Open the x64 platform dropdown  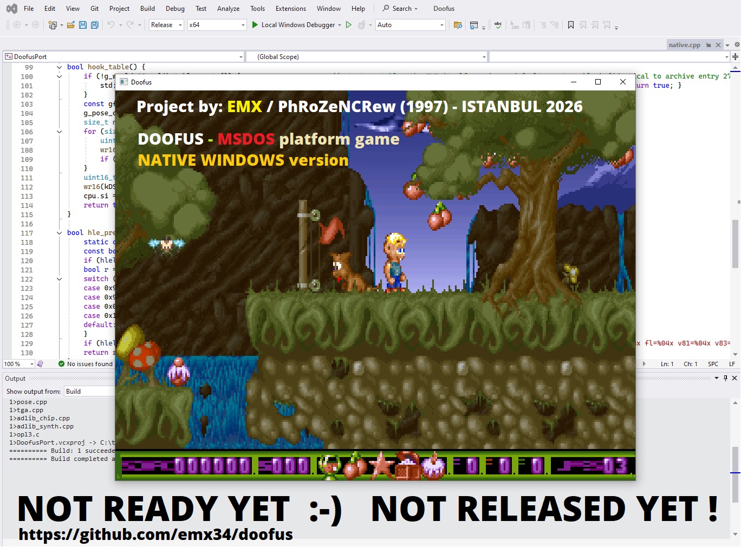point(217,25)
